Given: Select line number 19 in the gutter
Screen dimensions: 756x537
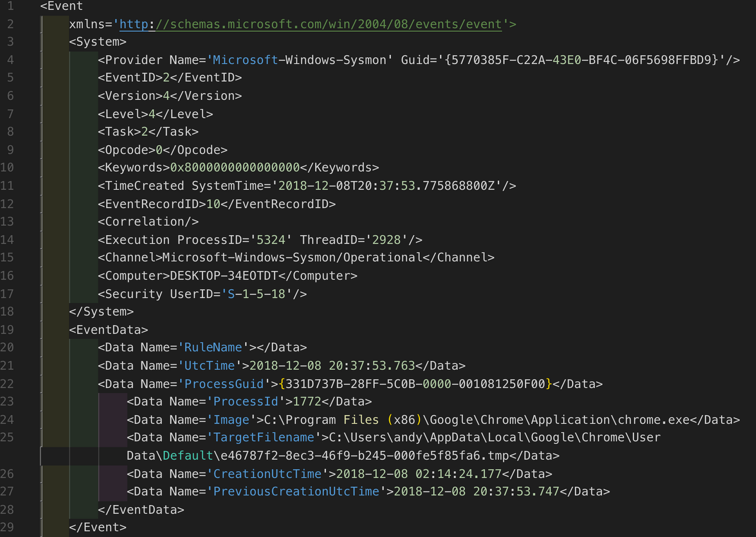Looking at the screenshot, I should coord(7,330).
